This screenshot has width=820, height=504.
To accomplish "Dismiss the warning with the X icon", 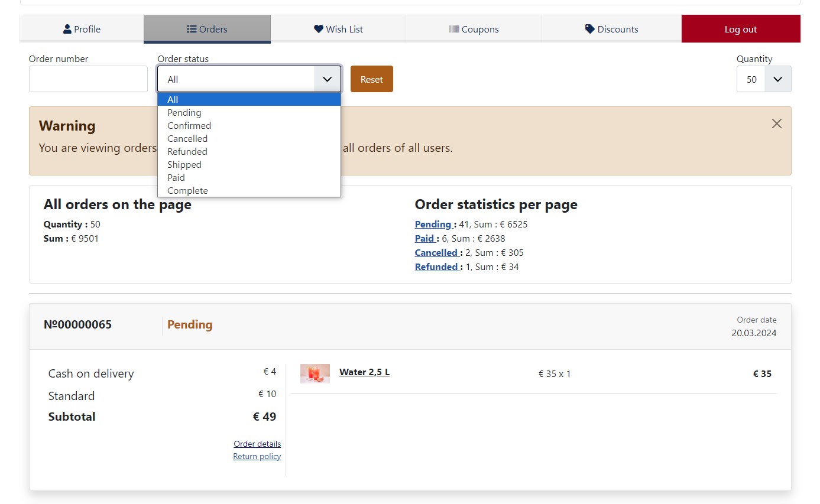I will click(x=776, y=123).
